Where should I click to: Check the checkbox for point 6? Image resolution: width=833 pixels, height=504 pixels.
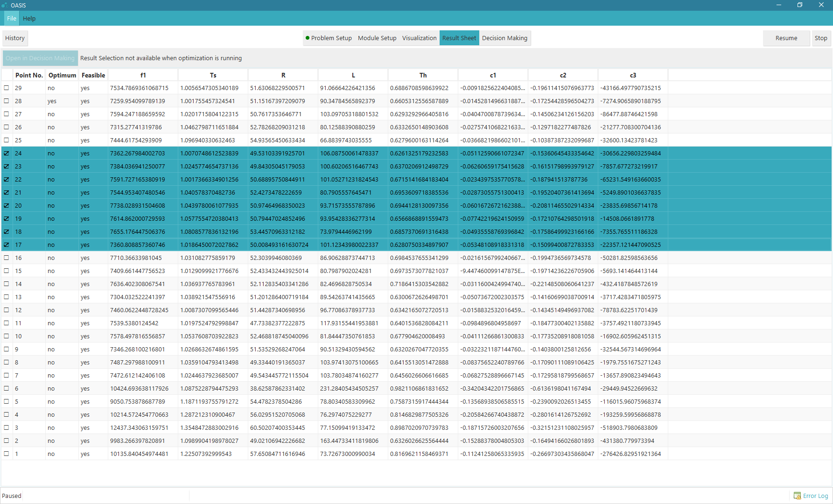tap(7, 388)
